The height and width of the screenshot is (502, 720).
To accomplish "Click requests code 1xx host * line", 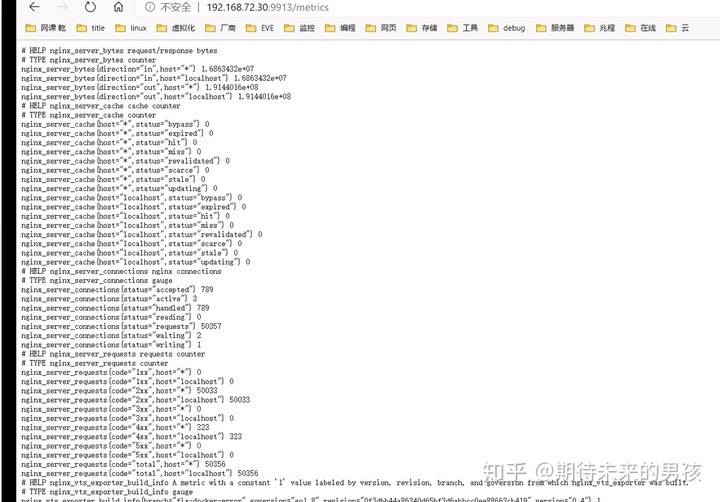I will point(111,372).
